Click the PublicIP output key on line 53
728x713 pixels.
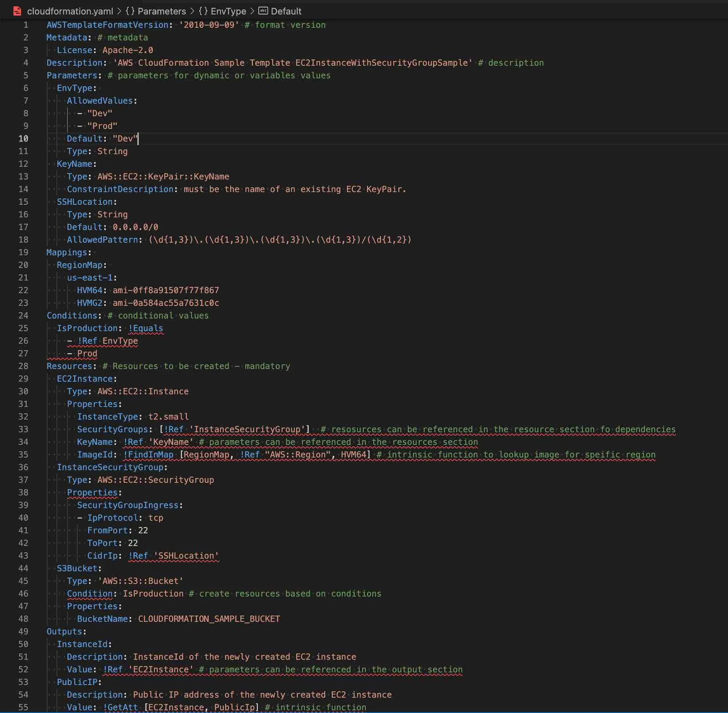(77, 682)
